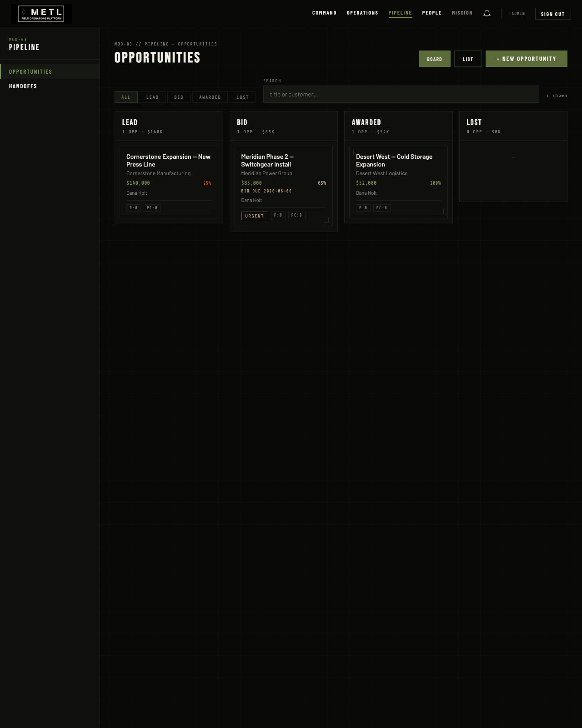Select the All stage filter
582x728 pixels.
click(126, 97)
